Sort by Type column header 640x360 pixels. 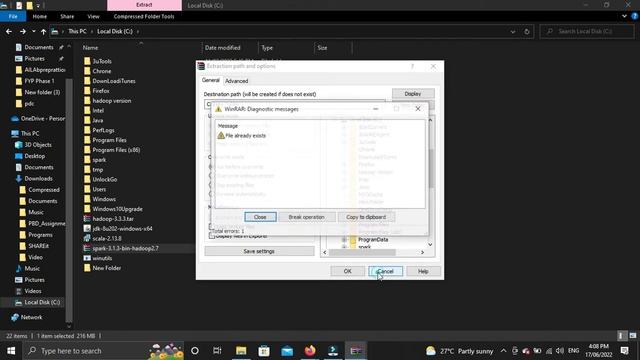point(267,48)
